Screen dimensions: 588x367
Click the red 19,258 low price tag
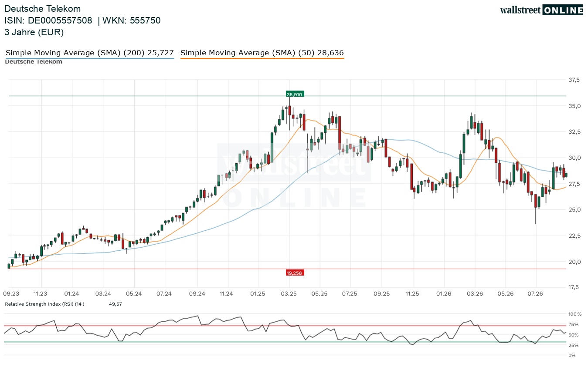tap(295, 273)
